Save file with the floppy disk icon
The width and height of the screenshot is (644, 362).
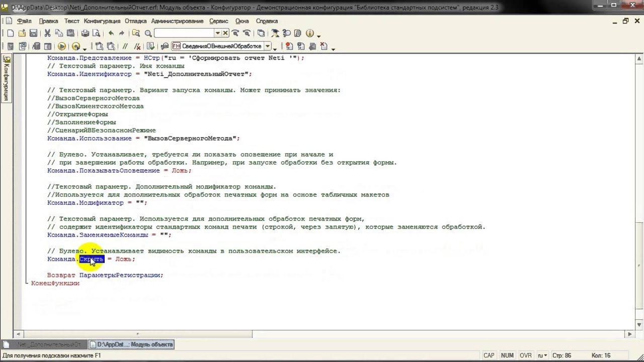pyautogui.click(x=33, y=33)
